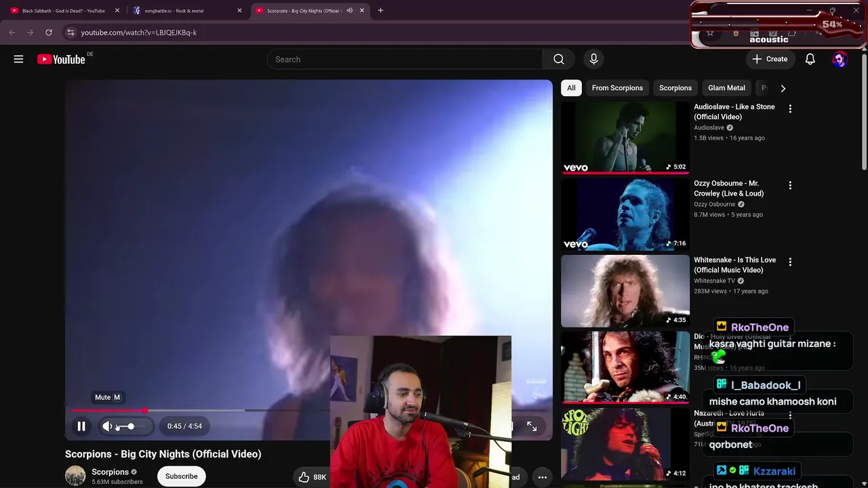Open the account avatar menu
868x488 pixels.
[840, 59]
